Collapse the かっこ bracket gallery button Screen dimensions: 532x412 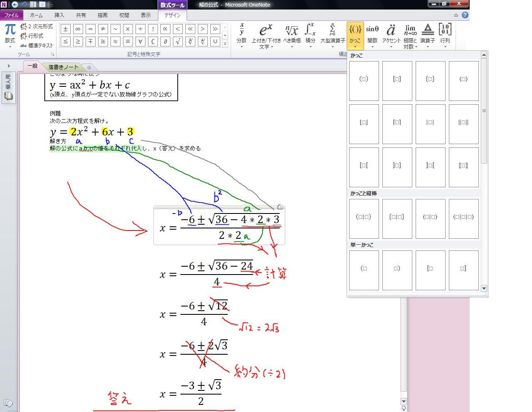[x=355, y=36]
